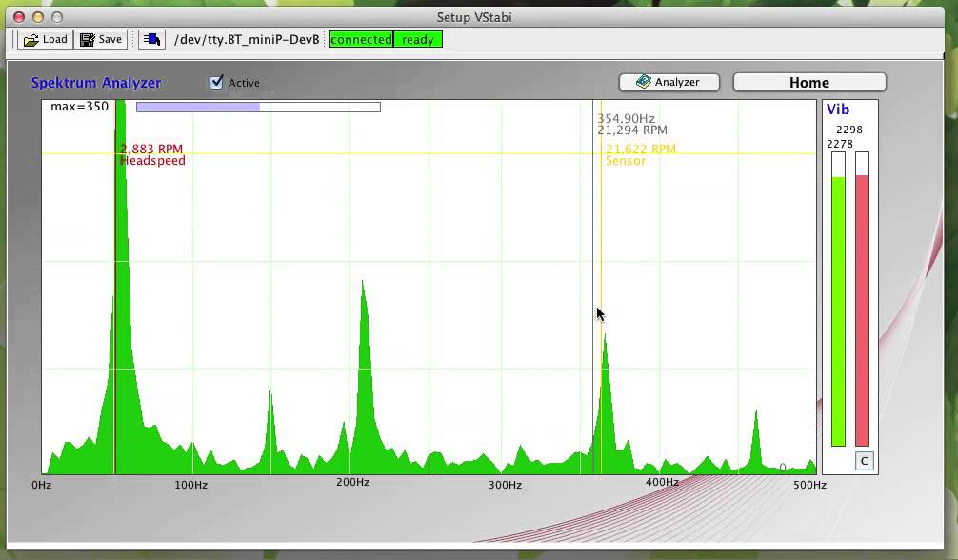The height and width of the screenshot is (560, 958).
Task: Click the floppy disk icon in the Save button
Action: tap(88, 40)
